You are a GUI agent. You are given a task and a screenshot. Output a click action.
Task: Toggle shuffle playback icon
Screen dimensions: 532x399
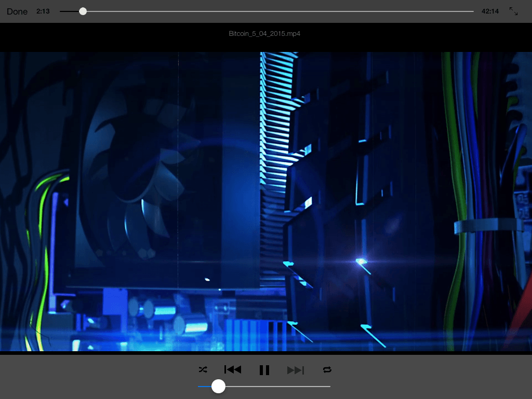[x=203, y=370]
